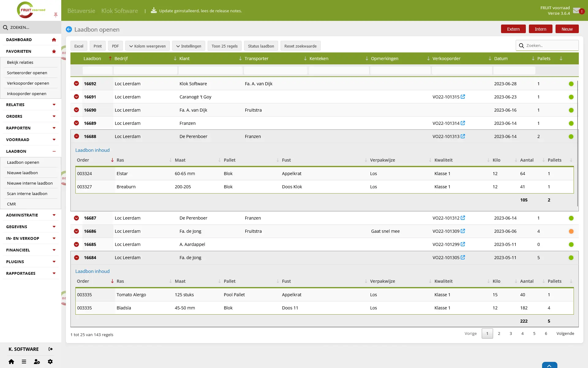The image size is (588, 368).
Task: Open external link for VO22-101309
Action: coord(463,231)
